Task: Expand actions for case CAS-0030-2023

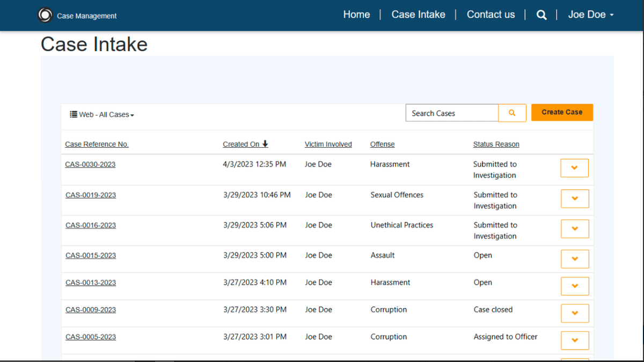Action: coord(574,168)
